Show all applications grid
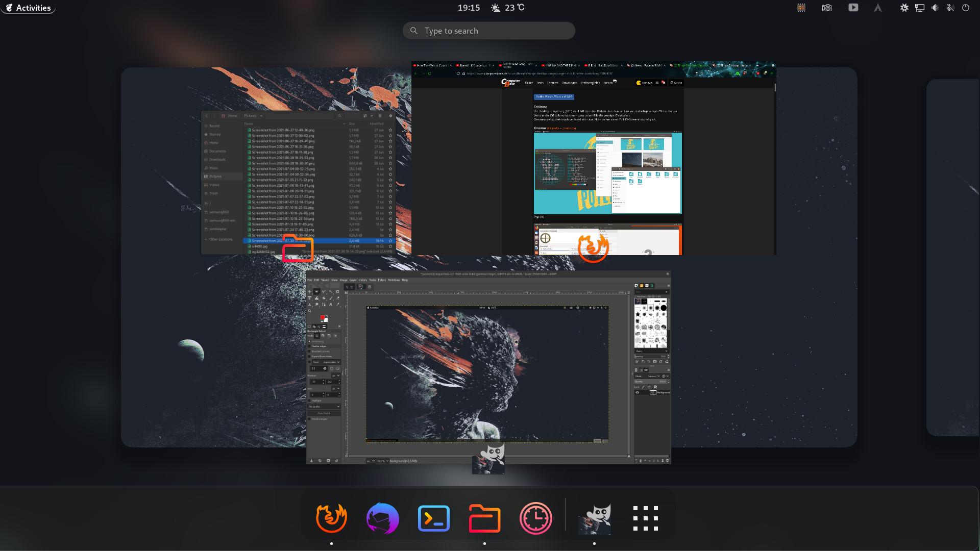This screenshot has width=980, height=551. 645,518
